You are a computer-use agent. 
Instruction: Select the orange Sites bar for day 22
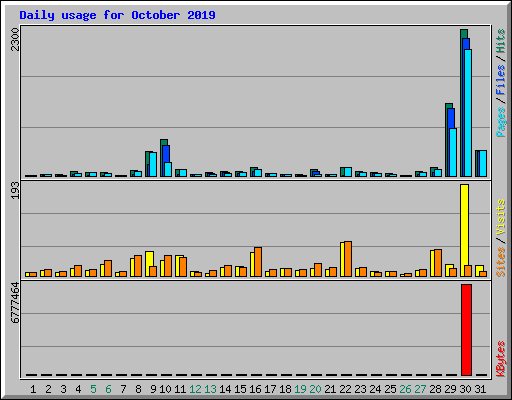(x=348, y=259)
